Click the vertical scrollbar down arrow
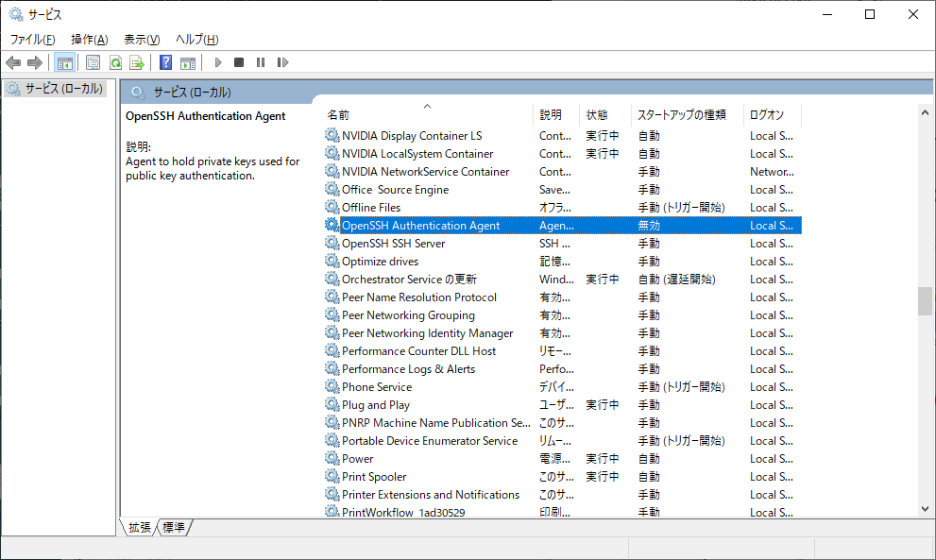Image resolution: width=936 pixels, height=560 pixels. (925, 508)
